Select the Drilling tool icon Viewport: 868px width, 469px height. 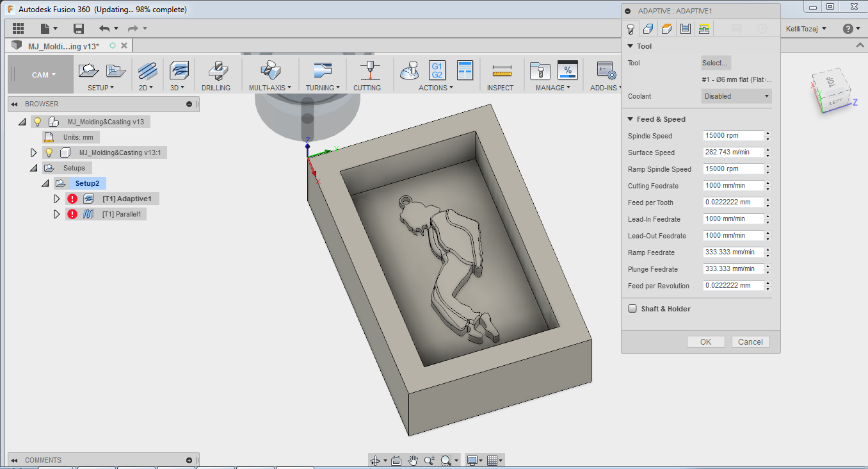click(x=218, y=70)
